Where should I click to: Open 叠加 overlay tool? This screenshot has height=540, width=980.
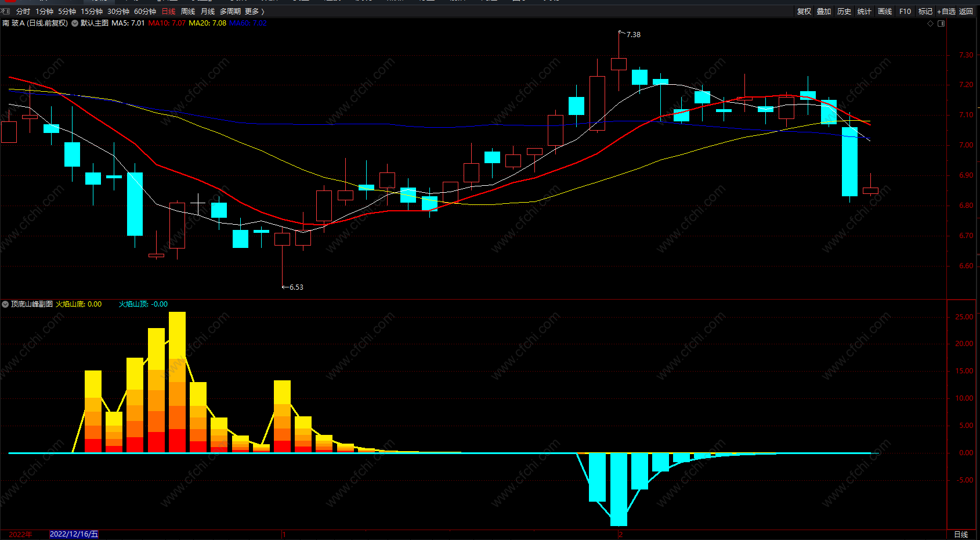tap(824, 12)
